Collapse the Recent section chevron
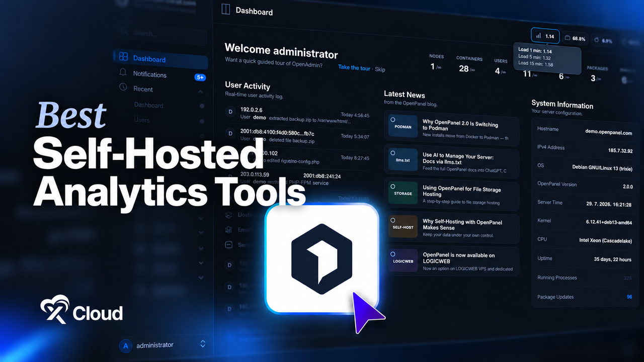The height and width of the screenshot is (362, 644). 200,92
